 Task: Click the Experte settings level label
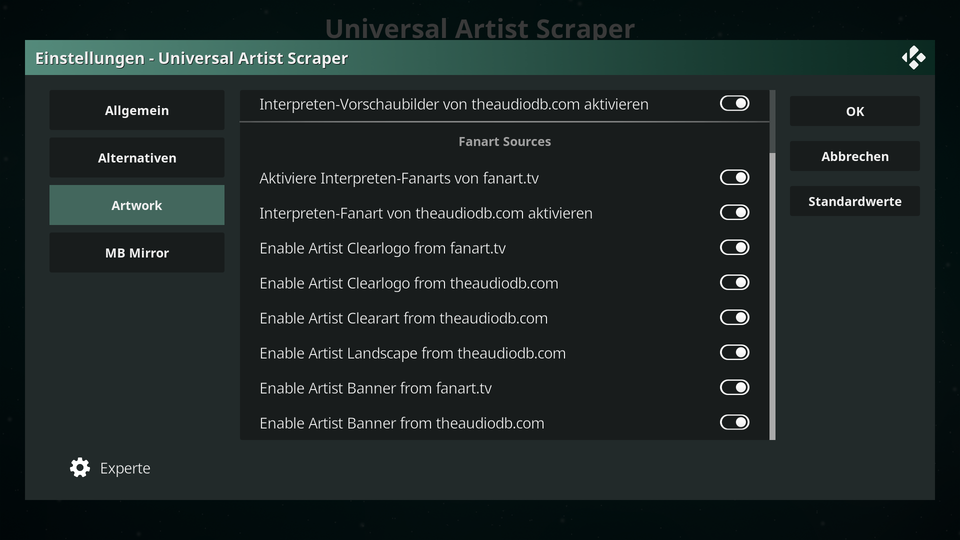pos(125,468)
